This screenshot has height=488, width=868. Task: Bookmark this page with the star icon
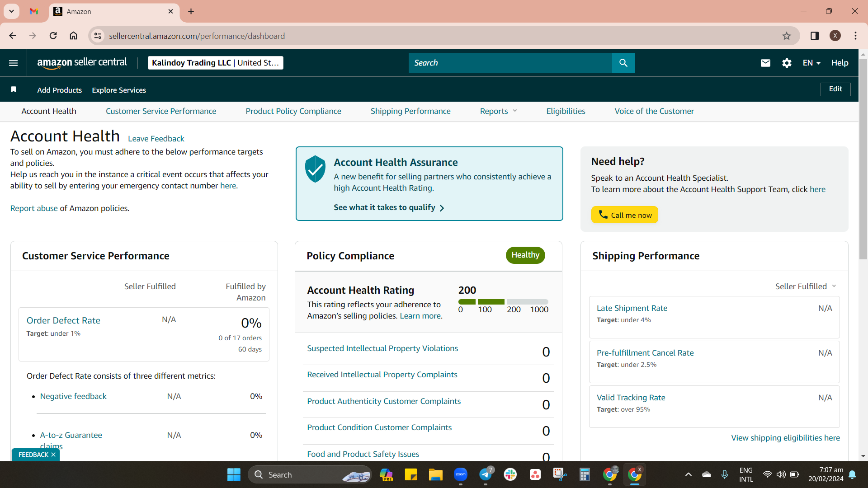click(787, 36)
